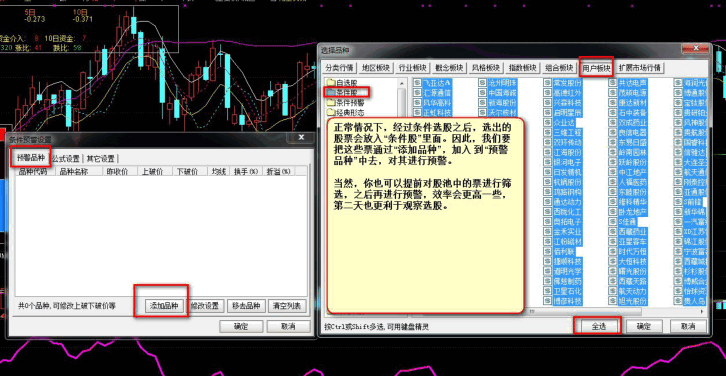Open the 条件预警 folder
This screenshot has width=726, height=376.
pos(345,102)
